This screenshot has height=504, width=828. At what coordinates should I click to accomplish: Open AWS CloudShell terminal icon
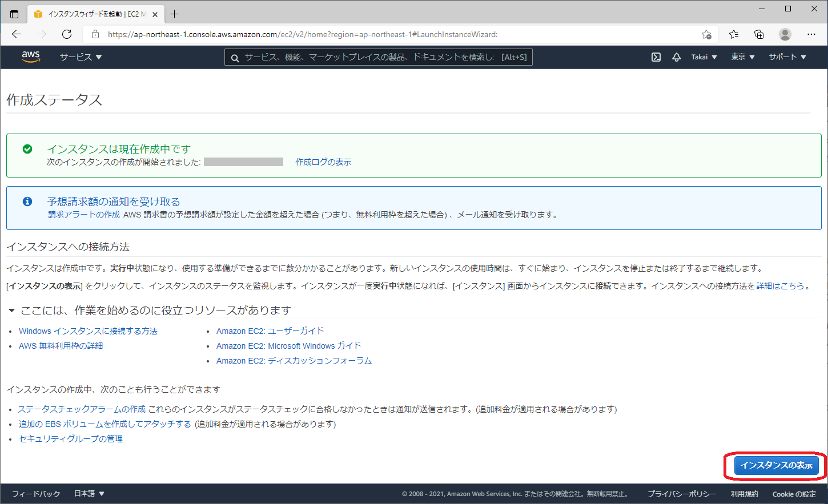(656, 57)
